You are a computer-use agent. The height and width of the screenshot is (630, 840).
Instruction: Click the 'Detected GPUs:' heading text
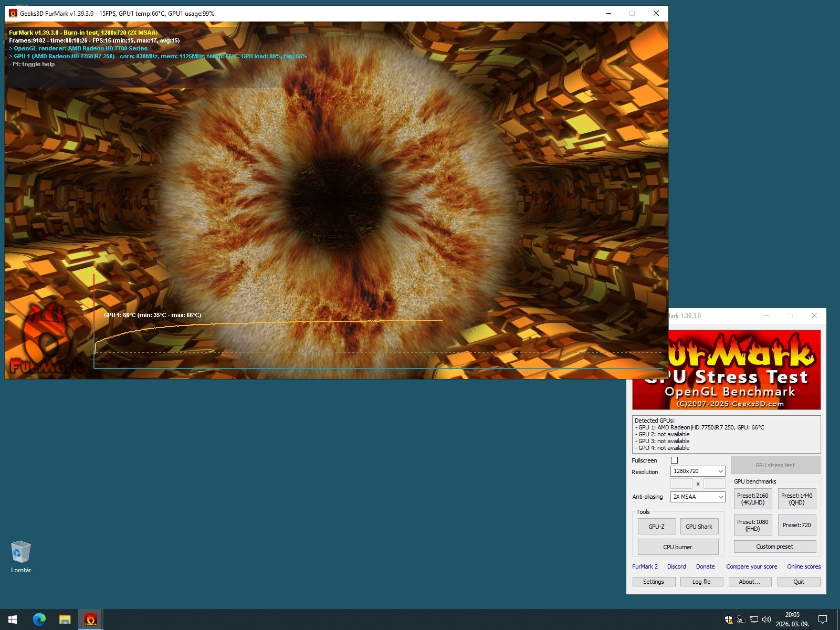coord(655,421)
